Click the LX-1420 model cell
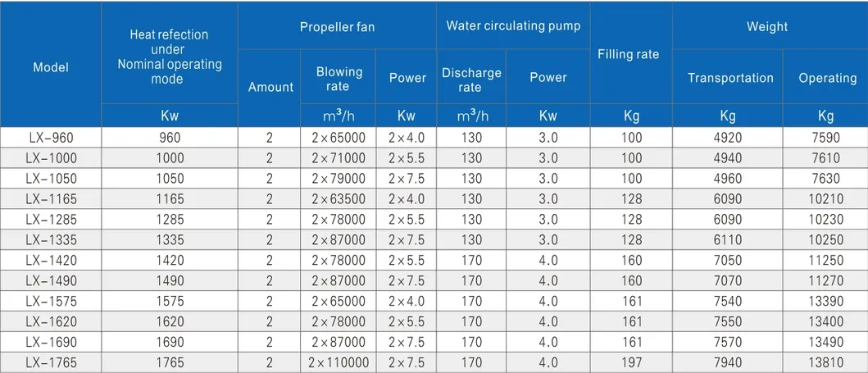The image size is (868, 373). (x=51, y=260)
